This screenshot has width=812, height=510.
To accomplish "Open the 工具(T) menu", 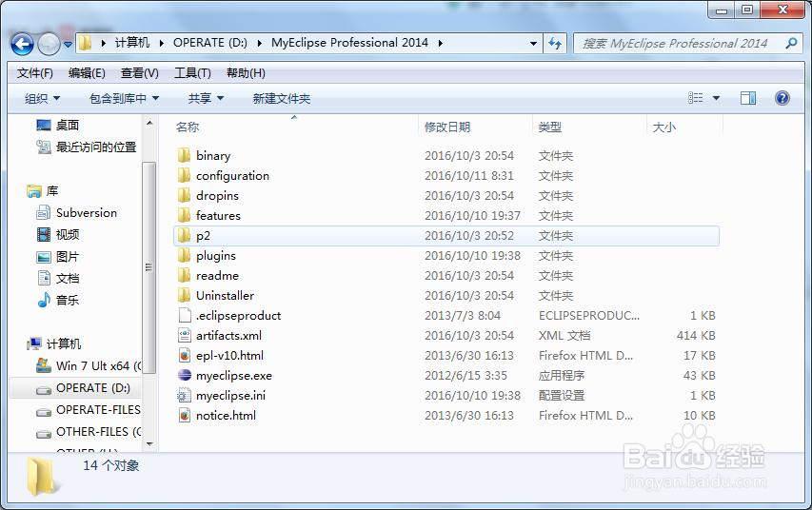I will 192,73.
